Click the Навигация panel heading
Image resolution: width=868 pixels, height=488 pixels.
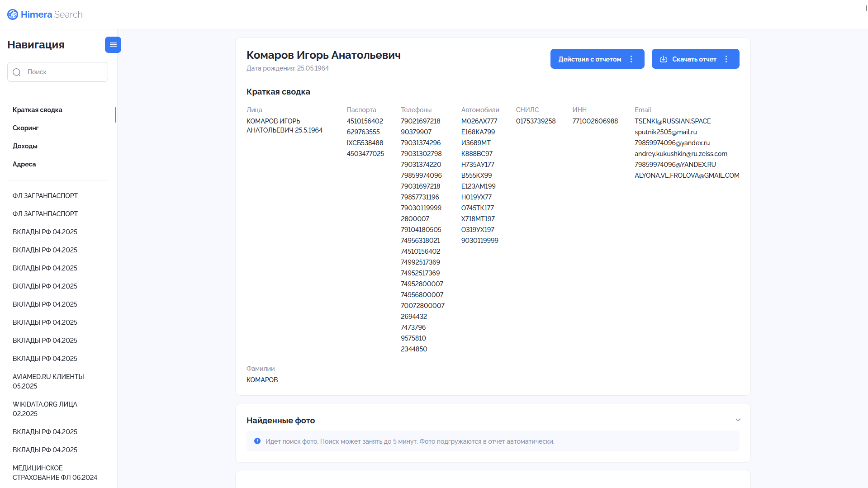(x=36, y=45)
